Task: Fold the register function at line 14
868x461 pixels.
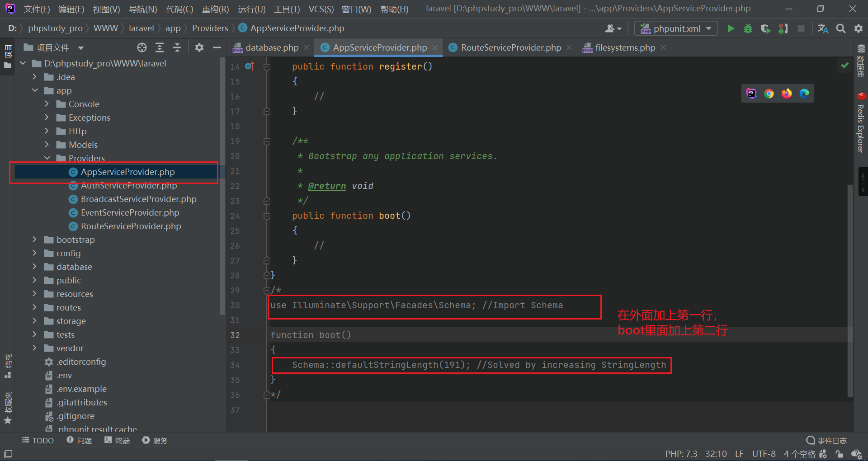Action: click(267, 67)
